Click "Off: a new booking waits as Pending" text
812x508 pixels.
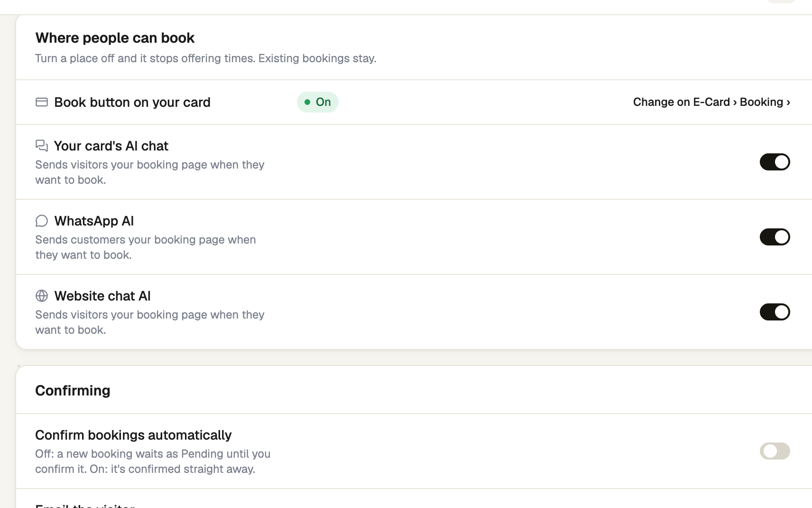(153, 461)
